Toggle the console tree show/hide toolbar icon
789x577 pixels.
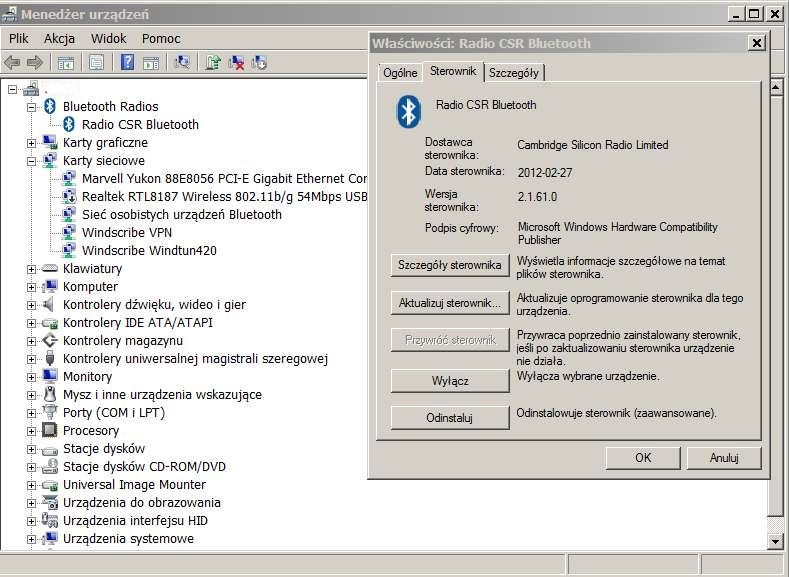pos(66,63)
